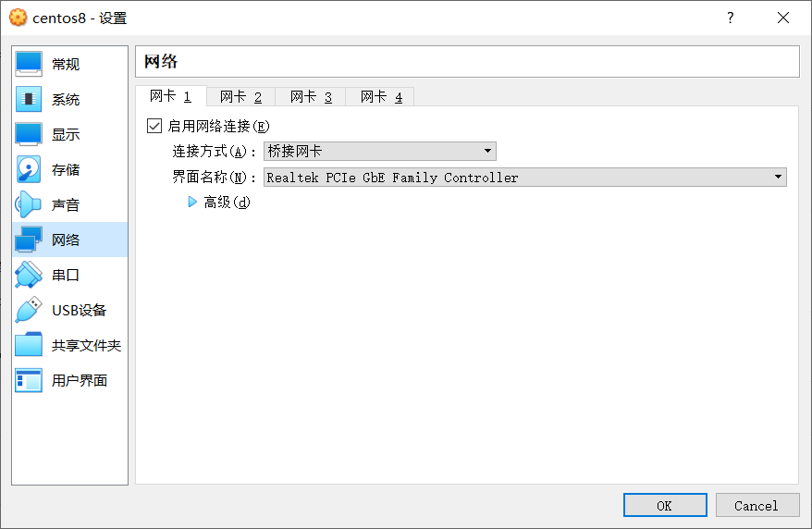
Task: Expand the 高级 advanced section triangle
Action: click(x=192, y=202)
